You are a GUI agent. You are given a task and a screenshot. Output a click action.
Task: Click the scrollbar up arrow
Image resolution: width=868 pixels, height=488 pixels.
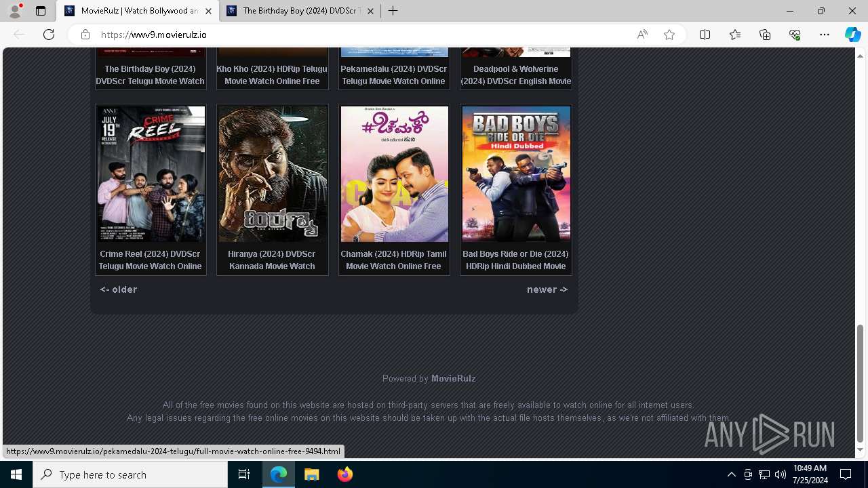point(860,56)
